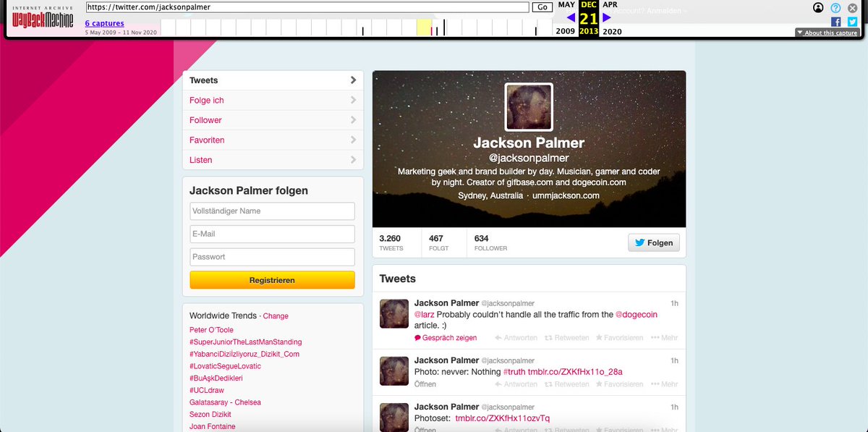Reply to the Photo: nevver tweet
Viewport: 868px width, 432px height.
tap(516, 384)
